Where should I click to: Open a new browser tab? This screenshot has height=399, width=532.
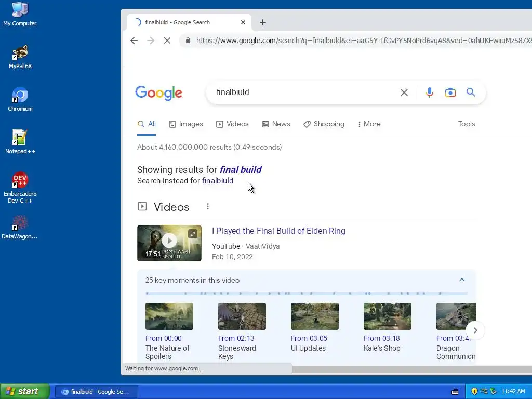[262, 22]
